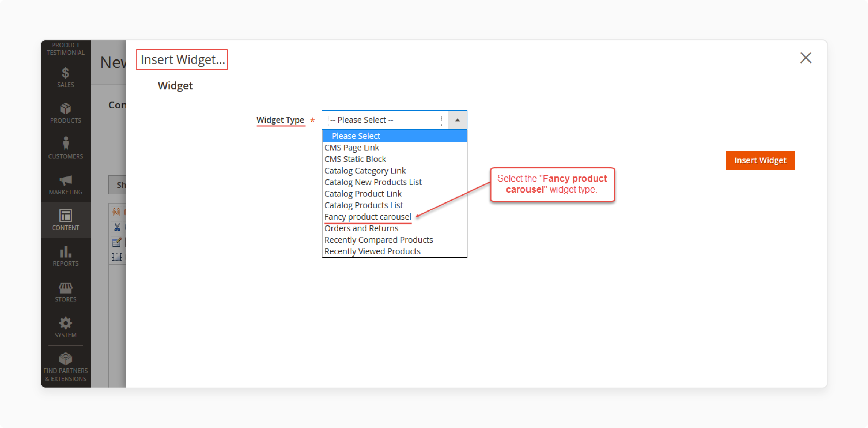Select Catalog Category Link option
This screenshot has width=868, height=428.
[394, 170]
